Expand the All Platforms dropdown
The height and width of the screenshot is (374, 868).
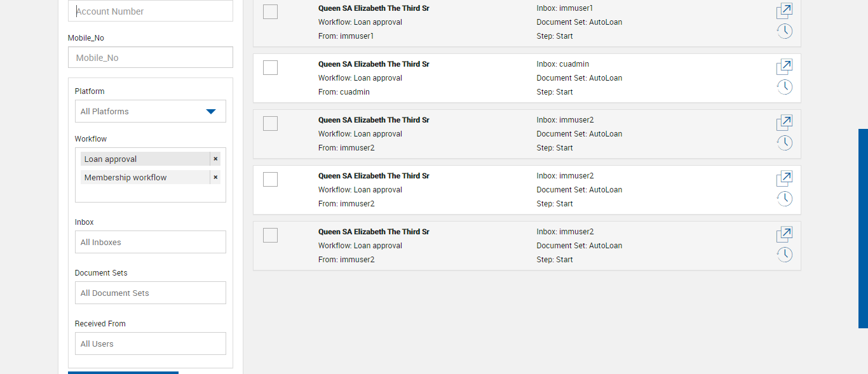[x=150, y=111]
